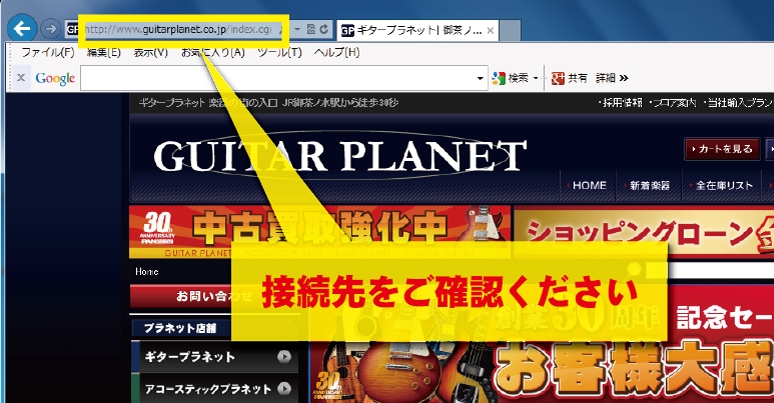
Task: Open the address bar dropdown arrow
Action: pos(297,29)
